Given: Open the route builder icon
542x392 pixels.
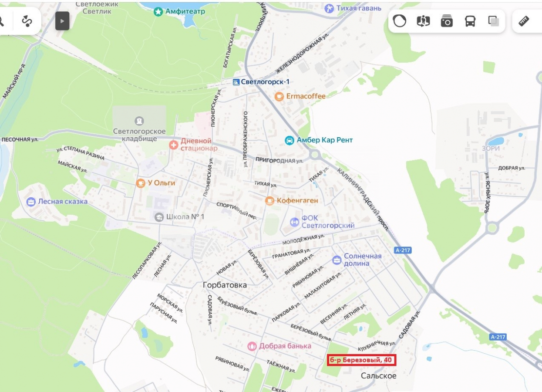Looking at the screenshot, I should coord(27,21).
